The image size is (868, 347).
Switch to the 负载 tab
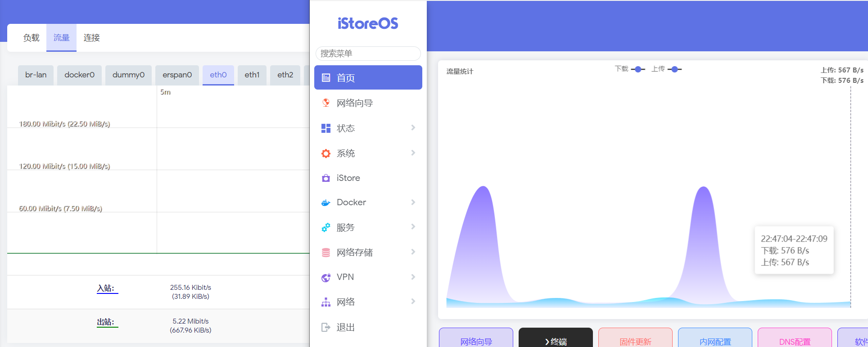(x=31, y=38)
